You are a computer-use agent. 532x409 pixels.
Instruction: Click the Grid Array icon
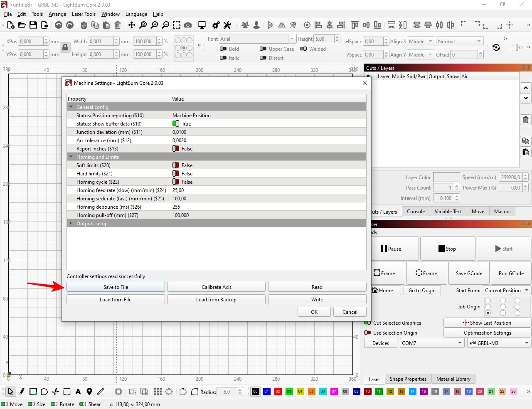158,392
